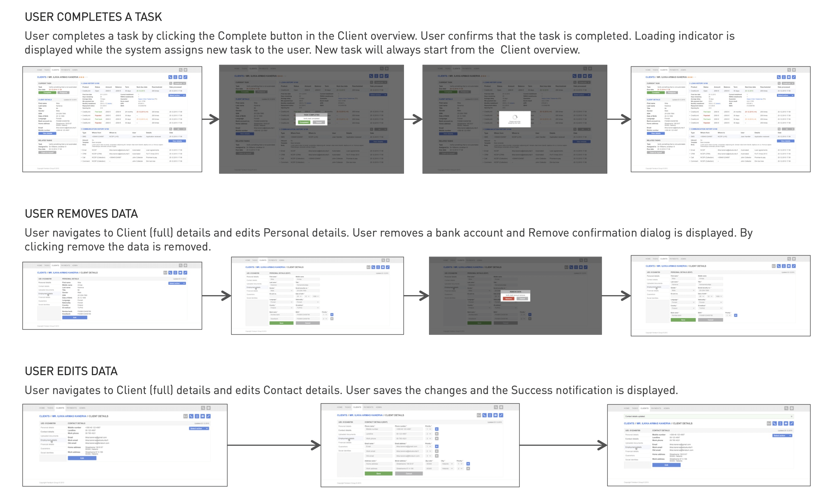Open Select action in first Contact Details mockup
833x504 pixels.
tap(199, 428)
